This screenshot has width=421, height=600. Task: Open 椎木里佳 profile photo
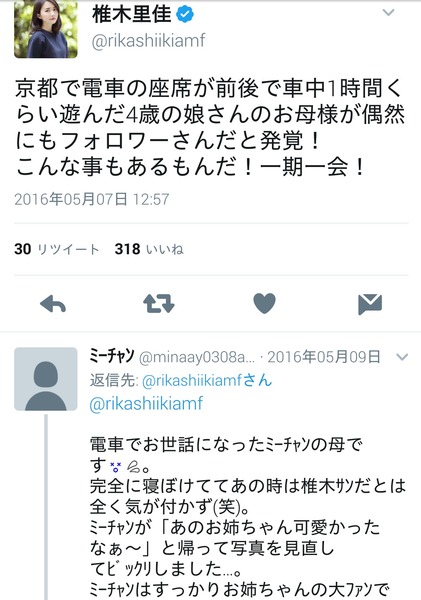46,29
